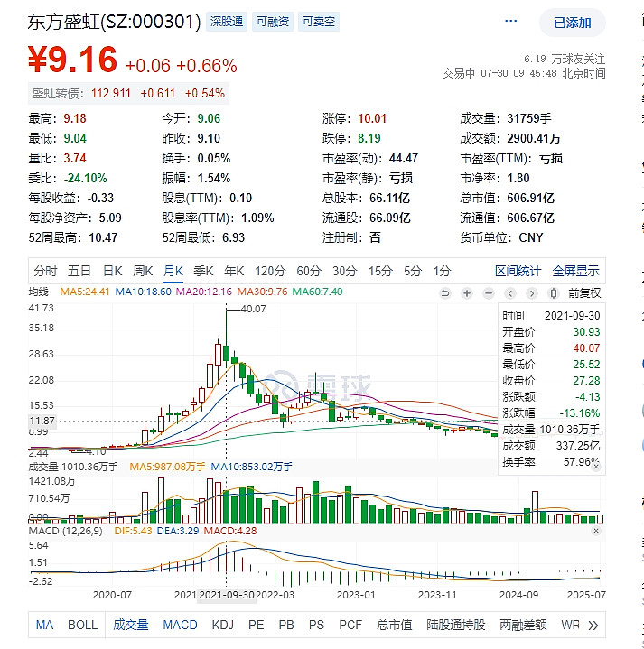Toggle the 两融差额 indicator
Screen dimensions: 644x649
coord(524,625)
